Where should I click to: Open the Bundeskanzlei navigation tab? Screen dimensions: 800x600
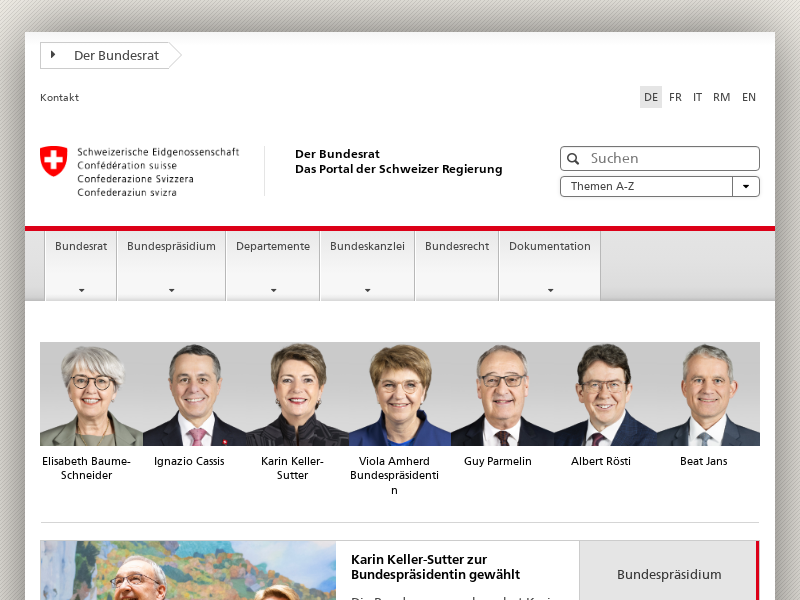point(367,266)
